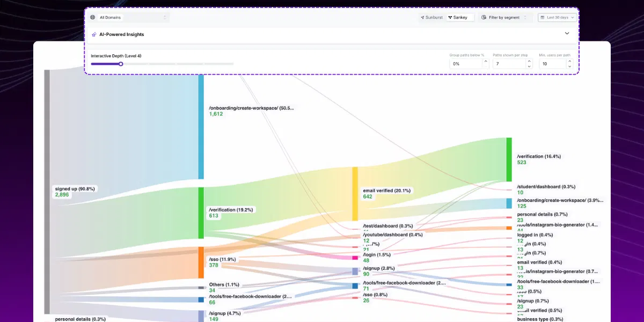Image resolution: width=644 pixels, height=322 pixels.
Task: Select the green /verification (19.2%) node bar
Action: pos(201,213)
